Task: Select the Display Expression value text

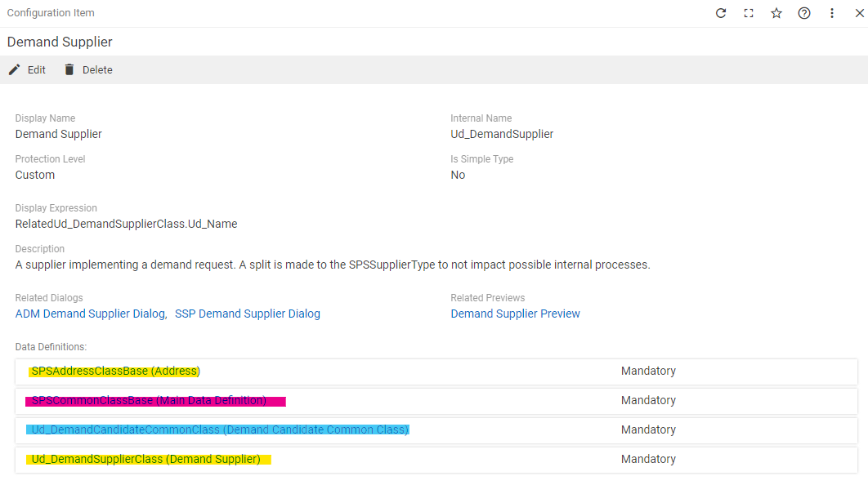Action: click(x=126, y=224)
